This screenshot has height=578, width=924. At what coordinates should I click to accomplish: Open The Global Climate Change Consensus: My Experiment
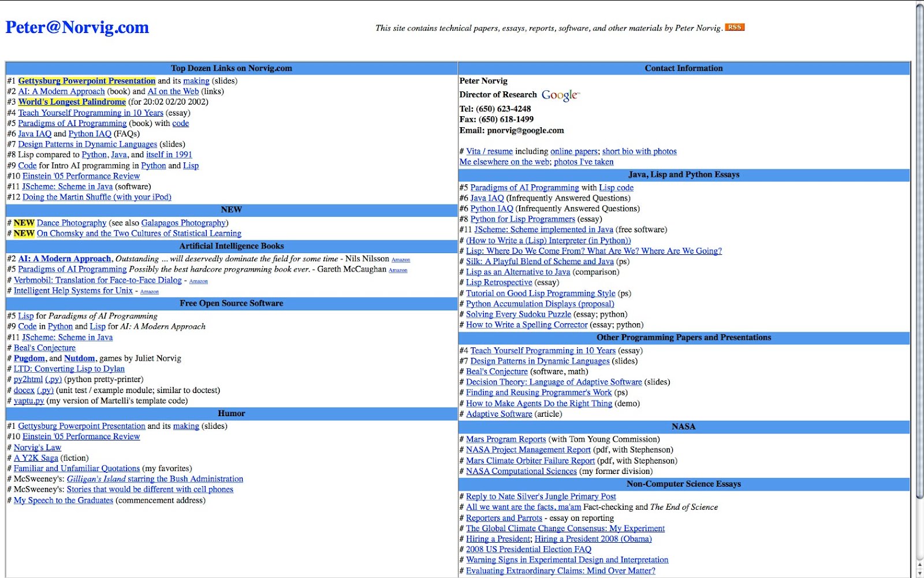point(565,528)
